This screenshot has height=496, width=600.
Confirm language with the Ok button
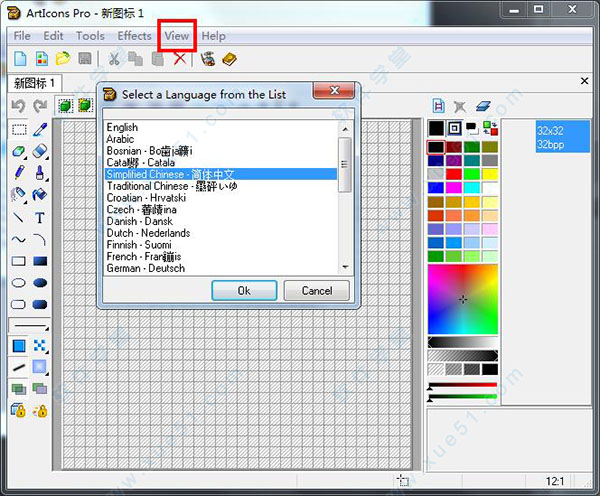(244, 290)
